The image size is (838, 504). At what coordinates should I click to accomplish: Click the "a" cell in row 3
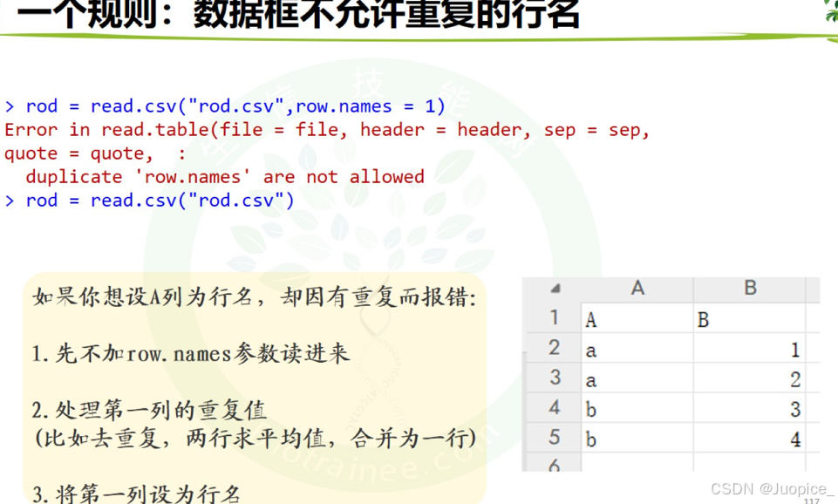[x=637, y=379]
